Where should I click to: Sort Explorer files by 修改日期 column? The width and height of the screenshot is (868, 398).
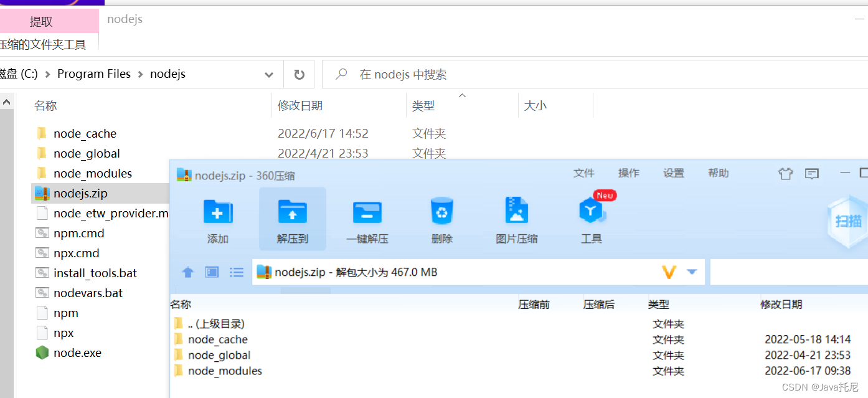[x=300, y=106]
